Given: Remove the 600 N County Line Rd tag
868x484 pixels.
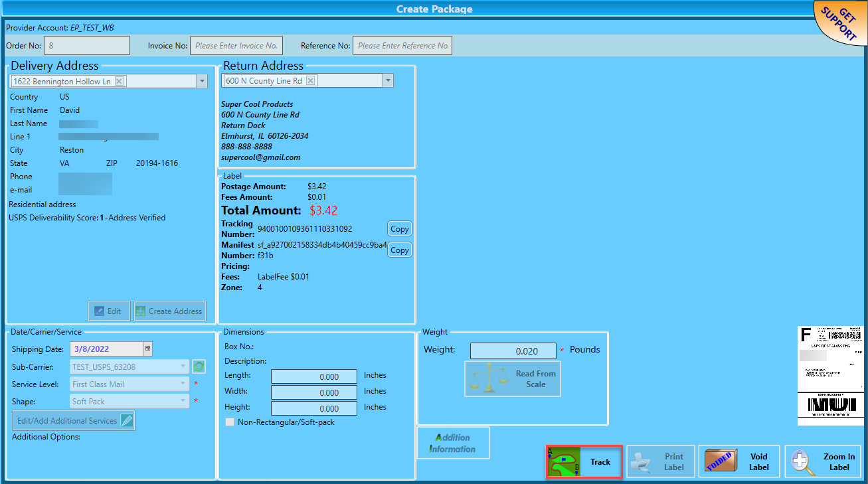Looking at the screenshot, I should pos(310,80).
